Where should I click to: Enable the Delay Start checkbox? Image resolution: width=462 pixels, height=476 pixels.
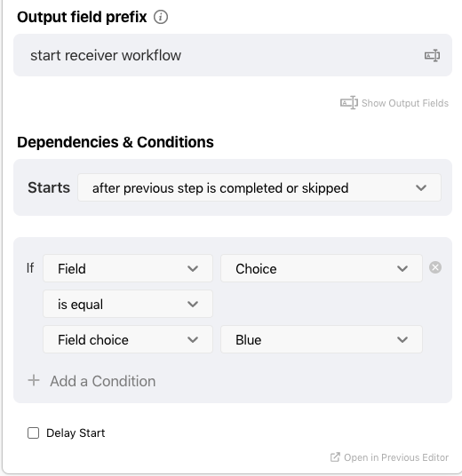(x=33, y=432)
